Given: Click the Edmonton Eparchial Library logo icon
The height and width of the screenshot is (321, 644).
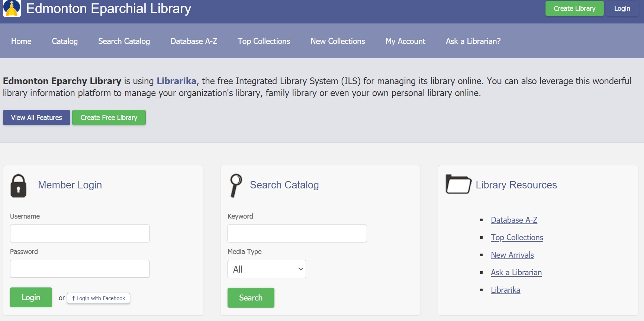Looking at the screenshot, I should click(12, 8).
